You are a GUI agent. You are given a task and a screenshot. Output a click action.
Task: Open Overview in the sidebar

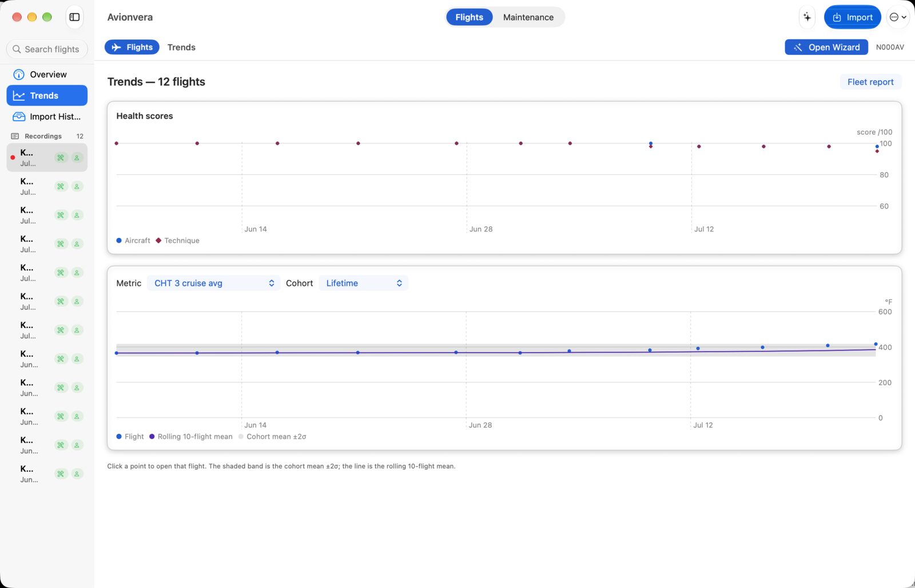click(47, 74)
